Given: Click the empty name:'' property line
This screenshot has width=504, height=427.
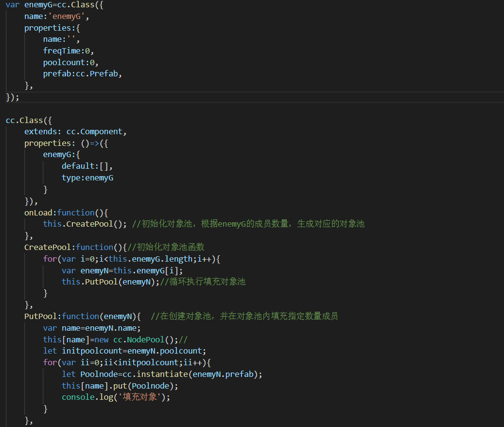Looking at the screenshot, I should pyautogui.click(x=61, y=39).
